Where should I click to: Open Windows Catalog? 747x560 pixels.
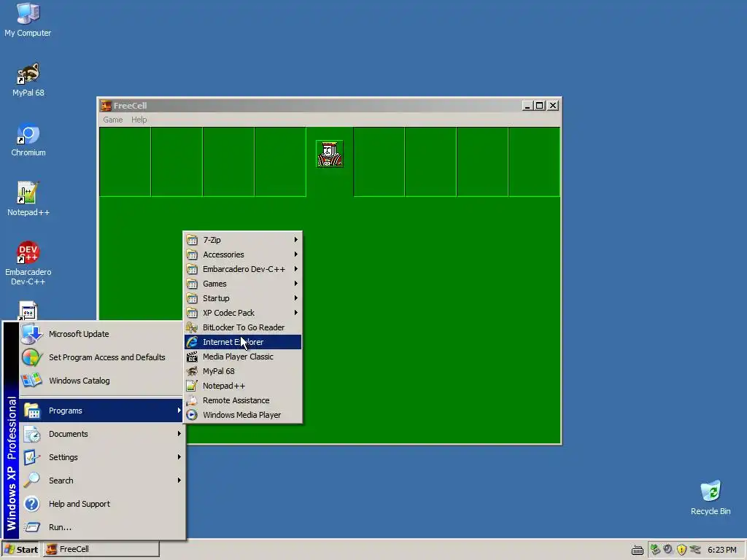coord(101,381)
